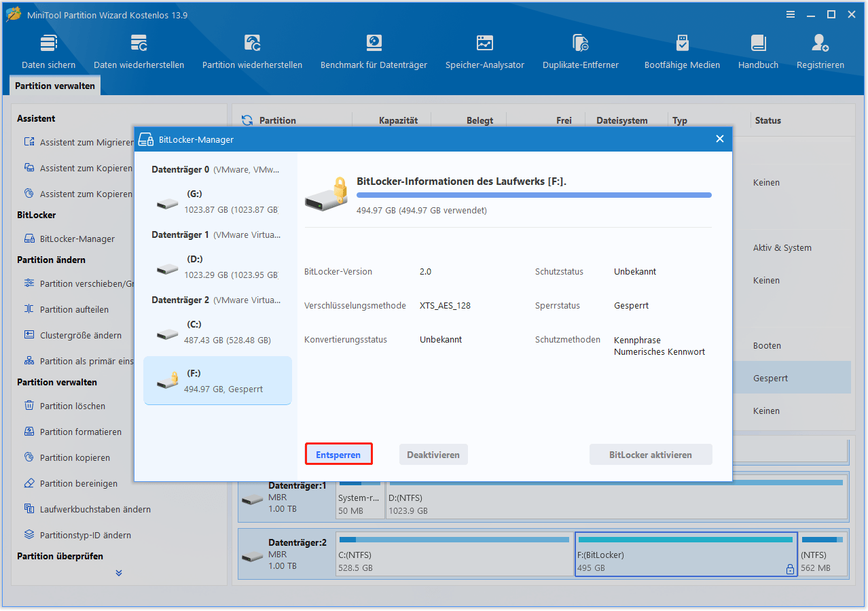Select 562 MB (NTFS) partition block
Image resolution: width=868 pixels, height=611 pixels.
point(823,554)
